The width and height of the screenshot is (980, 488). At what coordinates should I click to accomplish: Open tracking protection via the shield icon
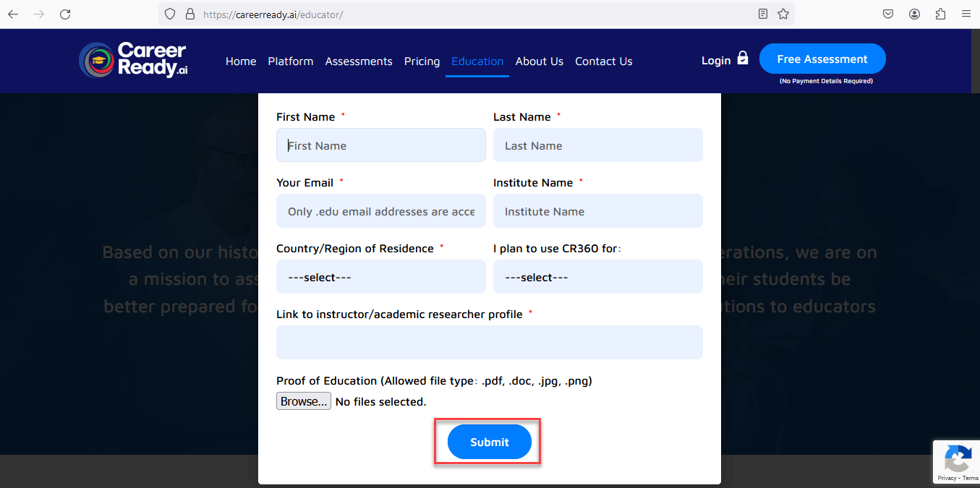point(169,13)
